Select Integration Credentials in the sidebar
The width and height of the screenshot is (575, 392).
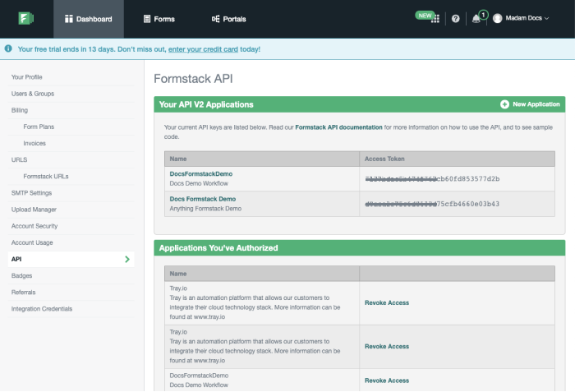pyautogui.click(x=42, y=309)
